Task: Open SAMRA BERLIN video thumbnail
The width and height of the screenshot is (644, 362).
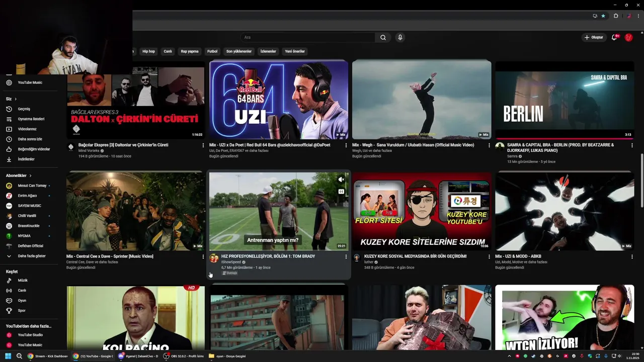Action: pos(565,100)
